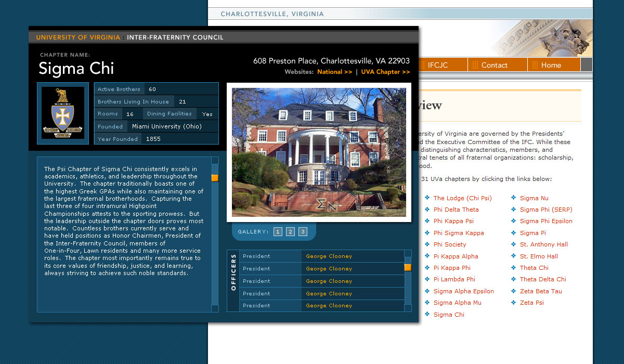Image resolution: width=624 pixels, height=364 pixels.
Task: Click the "Rooms" label
Action: [108, 114]
